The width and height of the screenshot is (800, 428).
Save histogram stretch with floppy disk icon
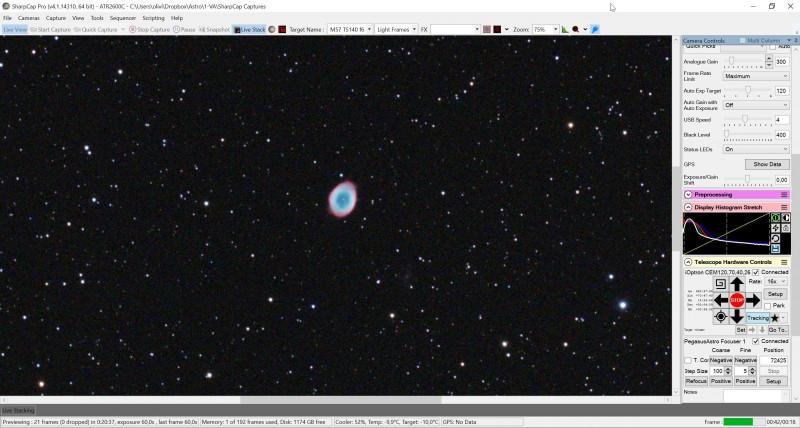pos(775,248)
